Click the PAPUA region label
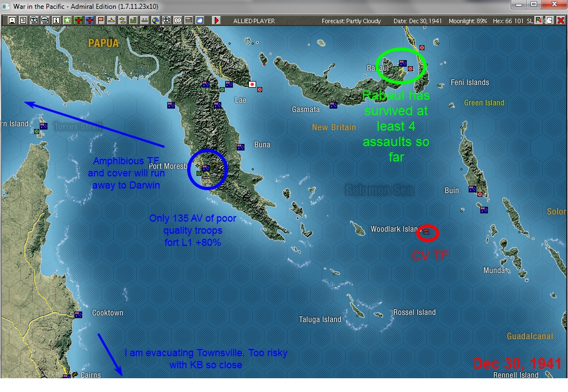Image resolution: width=568 pixels, height=392 pixels. pos(104,43)
